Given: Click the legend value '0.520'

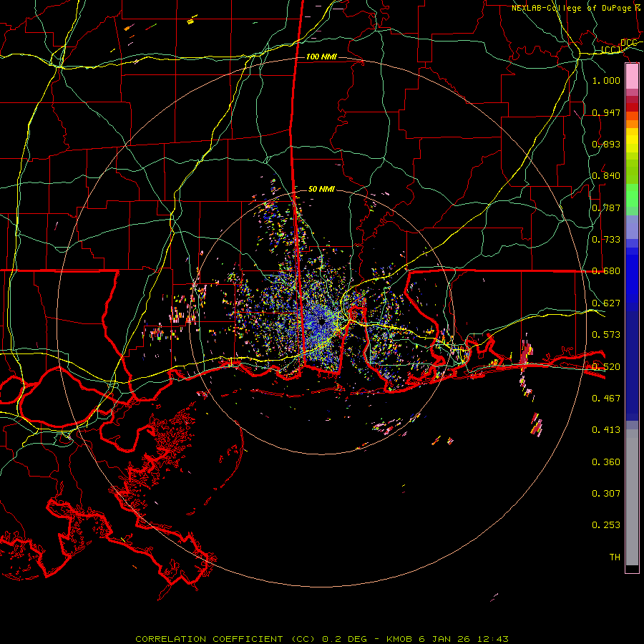Looking at the screenshot, I should pyautogui.click(x=606, y=367).
